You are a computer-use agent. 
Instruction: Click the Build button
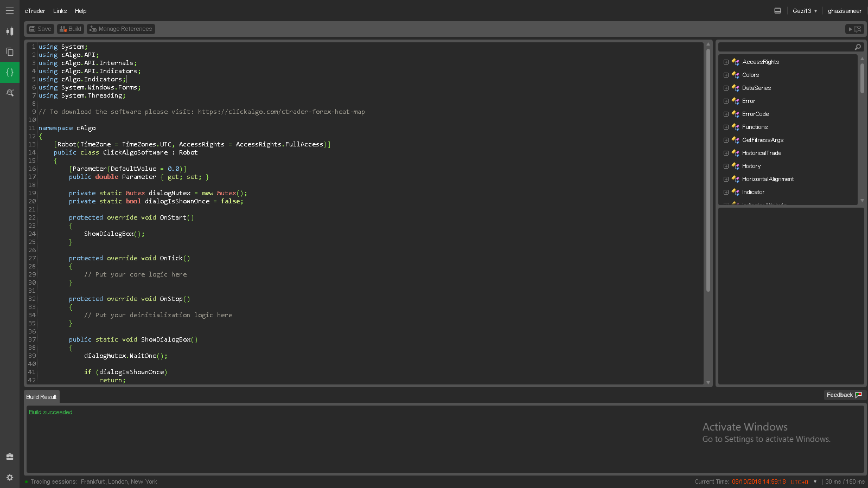pos(71,29)
